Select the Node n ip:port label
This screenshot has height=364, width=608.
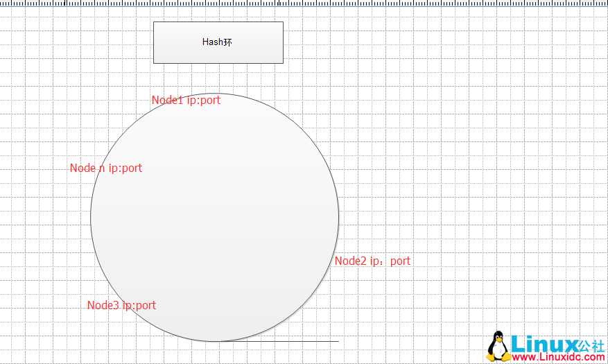coord(106,168)
